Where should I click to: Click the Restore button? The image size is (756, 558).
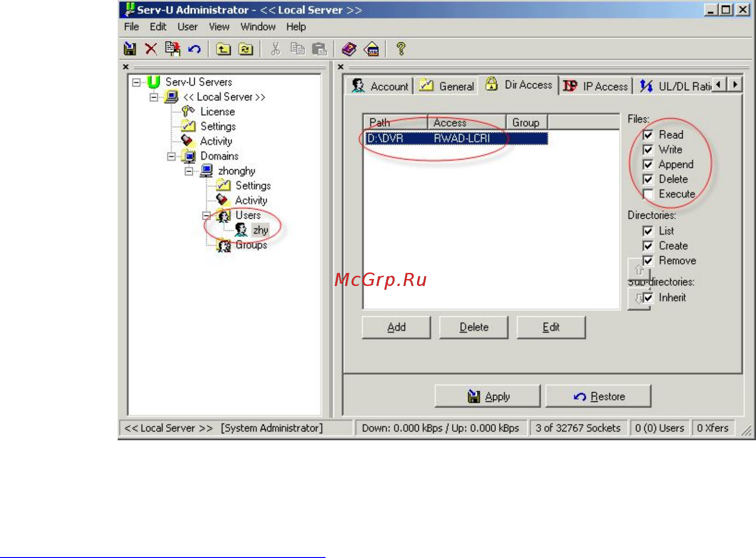click(598, 396)
